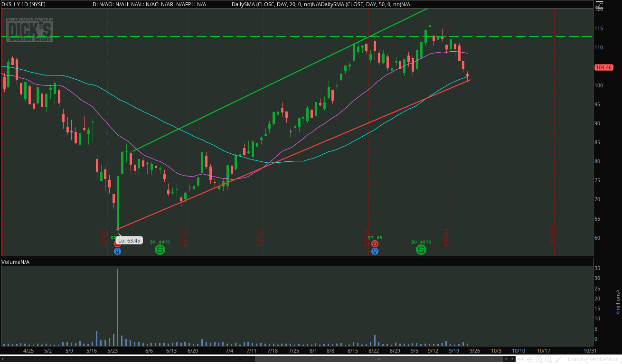Click the crosshair pan icon in bottom toolbar
The width and height of the screenshot is (622, 364).
[x=530, y=360]
